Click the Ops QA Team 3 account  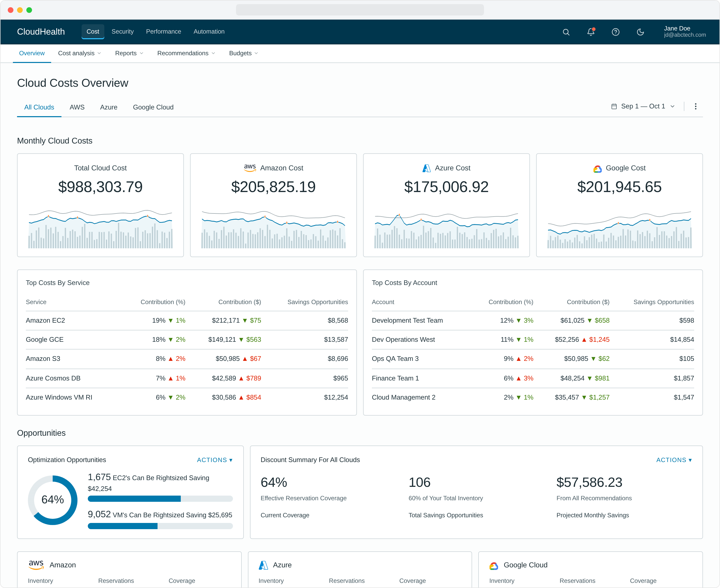(395, 359)
